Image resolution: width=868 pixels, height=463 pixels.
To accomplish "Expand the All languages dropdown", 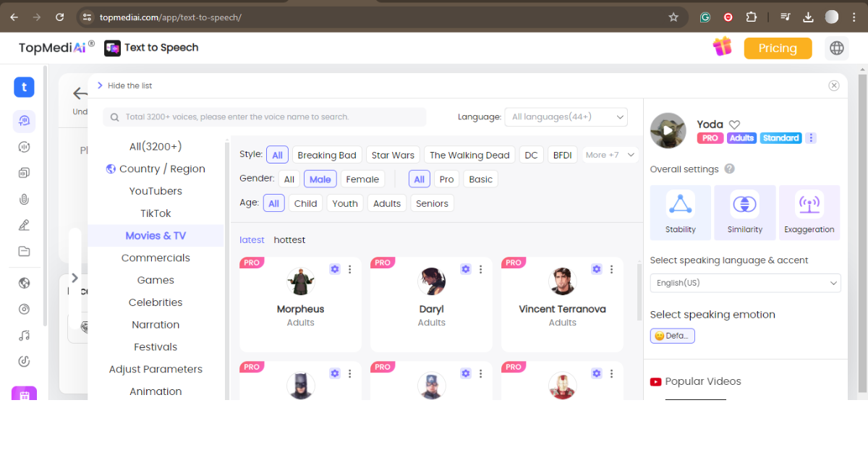I will [566, 116].
